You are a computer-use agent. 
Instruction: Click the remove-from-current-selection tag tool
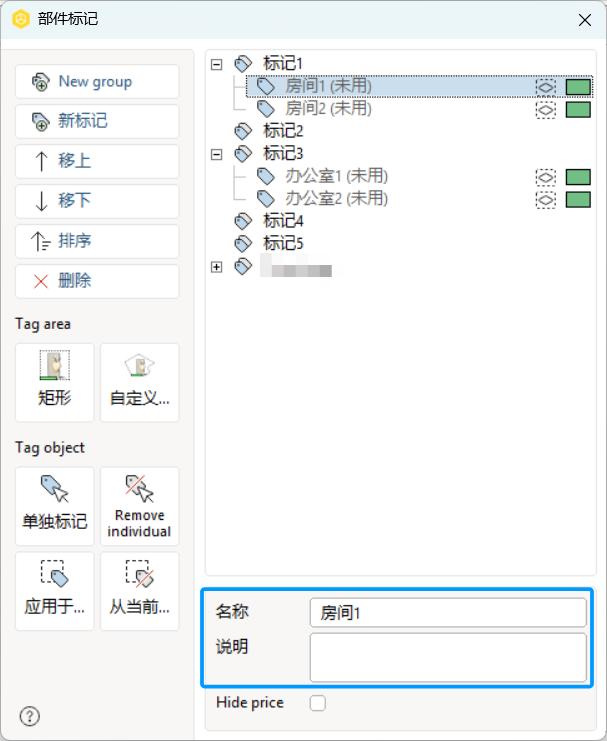click(139, 591)
